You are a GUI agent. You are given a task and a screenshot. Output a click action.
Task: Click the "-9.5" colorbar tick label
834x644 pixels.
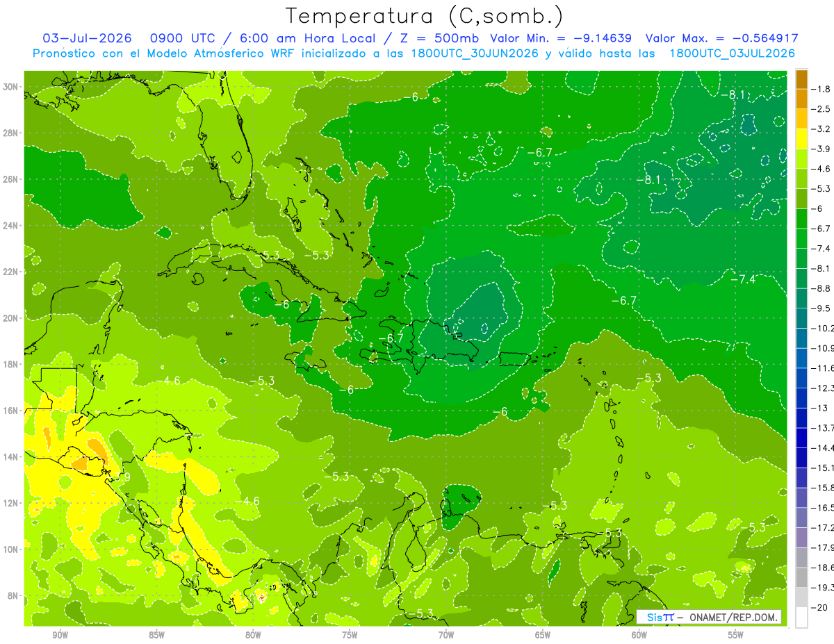[821, 308]
